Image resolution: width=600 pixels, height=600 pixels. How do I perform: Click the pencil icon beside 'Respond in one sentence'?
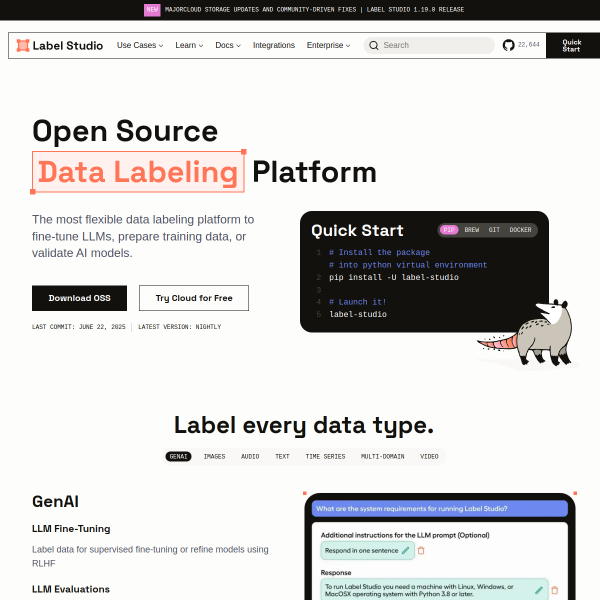[x=406, y=550]
